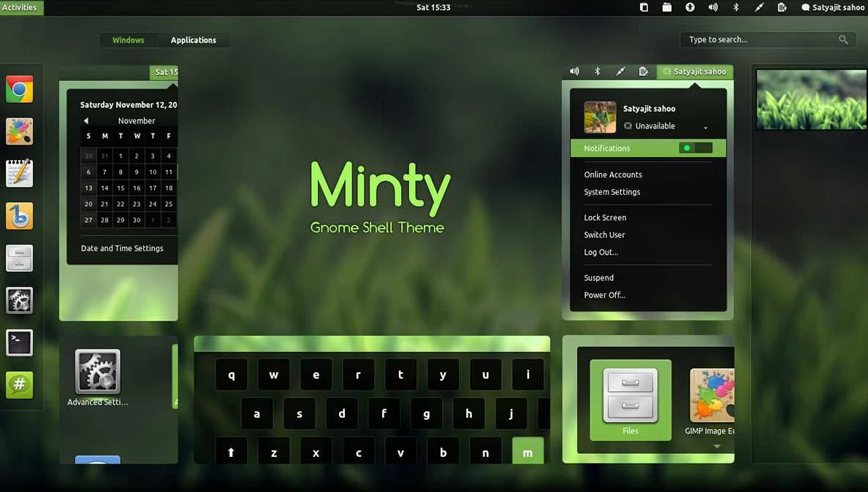
Task: Click the volume icon in the top panel
Action: click(x=712, y=7)
